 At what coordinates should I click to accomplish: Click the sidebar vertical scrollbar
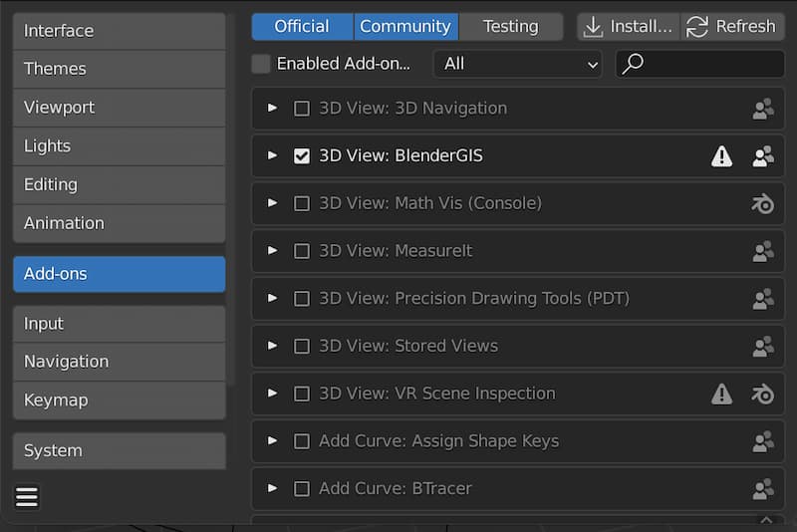tap(231, 199)
